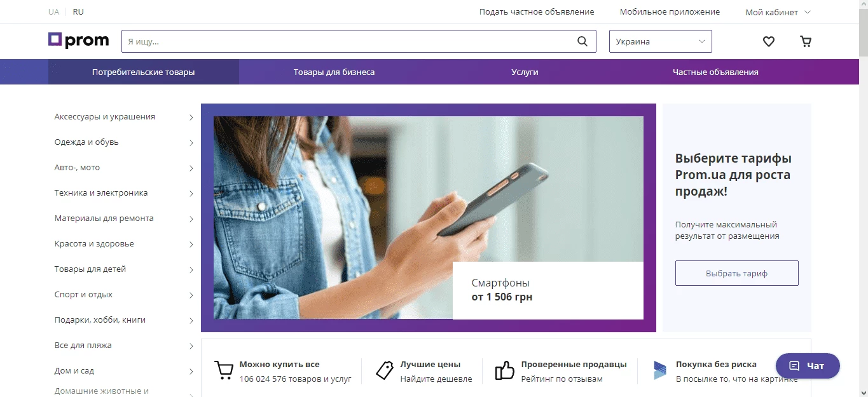Open the Чат widget
The width and height of the screenshot is (868, 397).
[808, 366]
